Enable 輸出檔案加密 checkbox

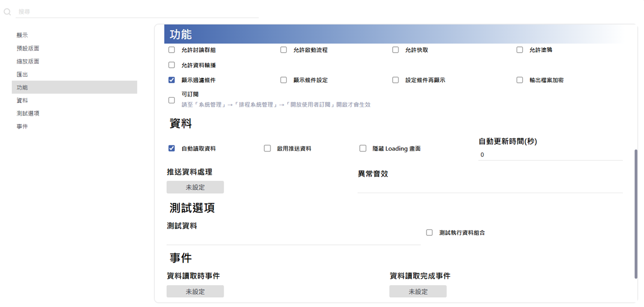click(520, 80)
